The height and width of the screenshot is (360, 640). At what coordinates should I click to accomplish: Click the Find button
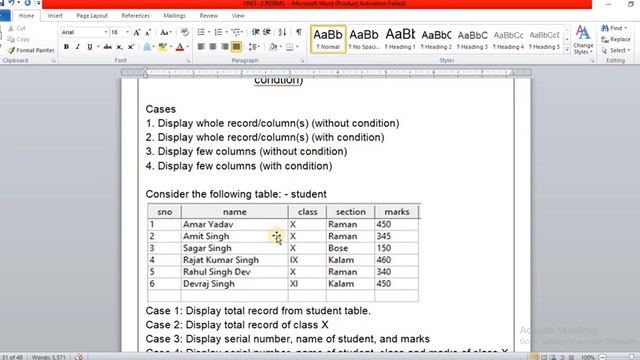tap(614, 28)
